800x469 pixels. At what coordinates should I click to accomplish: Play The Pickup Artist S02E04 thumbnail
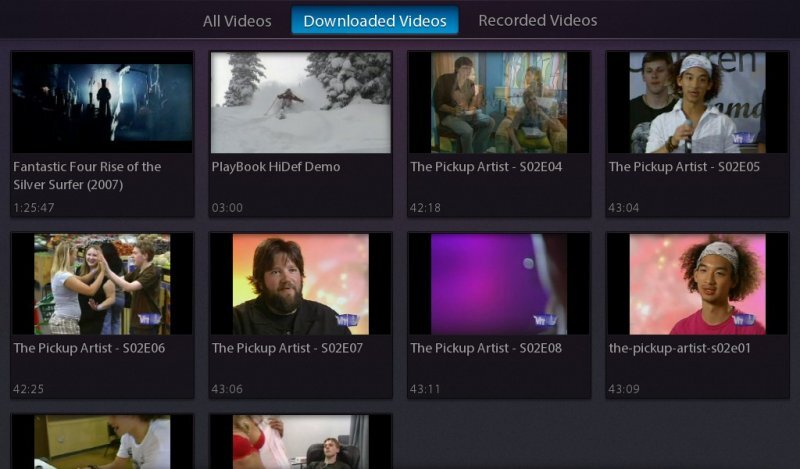(498, 102)
